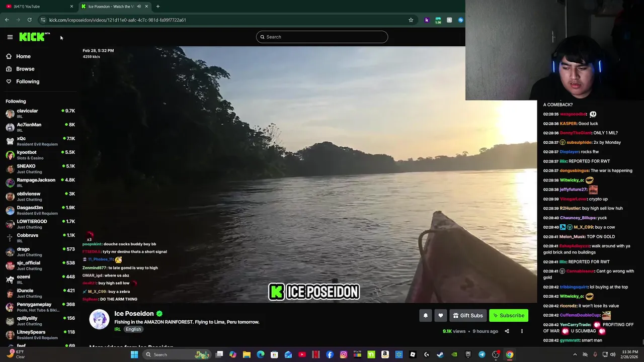Screen dimensions: 644x362
Task: Click the Windows taskbar Search box
Action: (x=176, y=354)
